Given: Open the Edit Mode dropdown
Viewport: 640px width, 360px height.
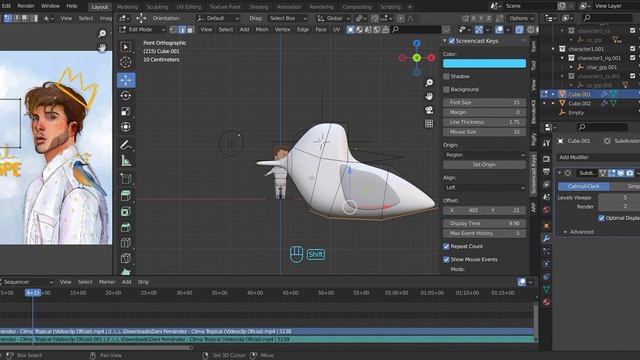Looking at the screenshot, I should (142, 30).
